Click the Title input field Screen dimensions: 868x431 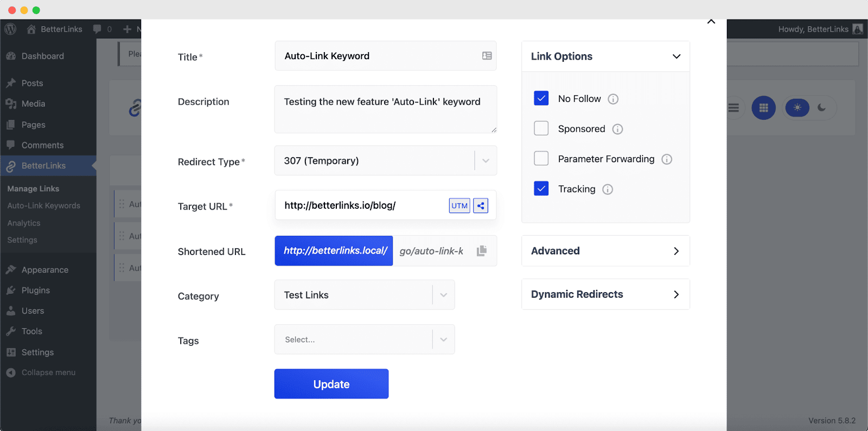[x=386, y=56]
